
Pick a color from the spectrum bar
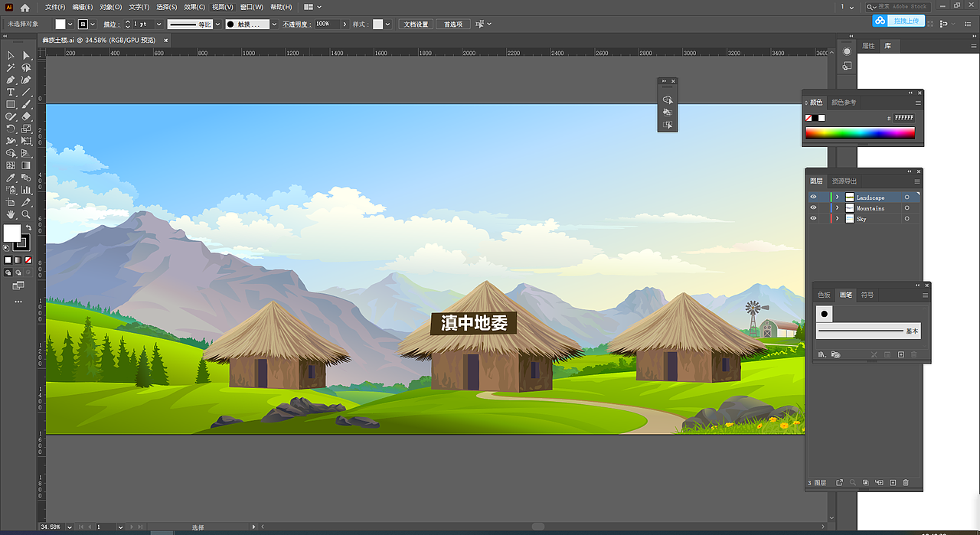pos(860,133)
